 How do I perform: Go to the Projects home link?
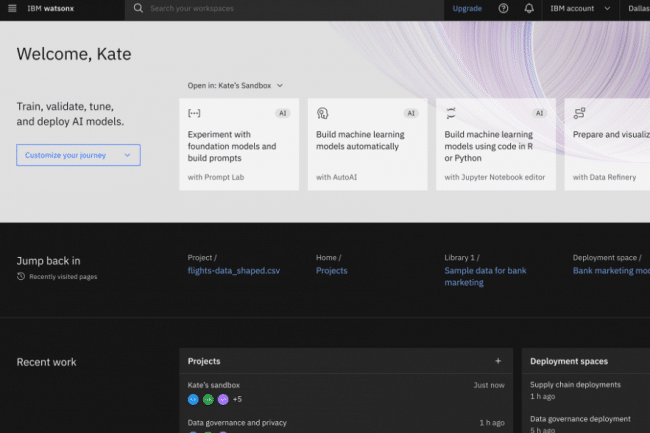[x=331, y=271]
